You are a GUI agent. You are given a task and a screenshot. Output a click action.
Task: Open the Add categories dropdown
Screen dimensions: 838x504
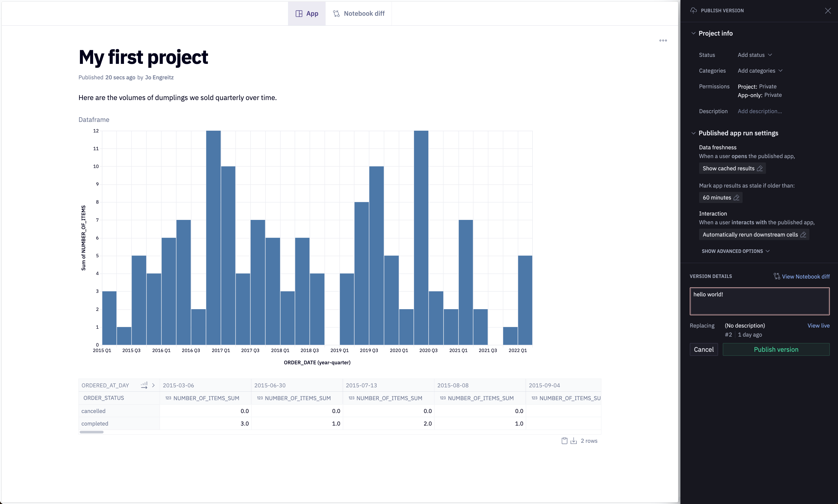click(760, 71)
